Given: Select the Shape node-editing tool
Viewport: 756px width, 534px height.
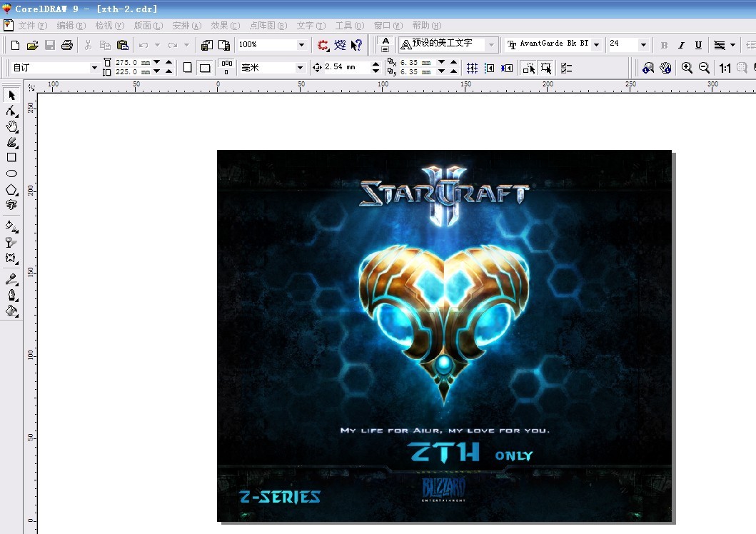Looking at the screenshot, I should click(11, 111).
